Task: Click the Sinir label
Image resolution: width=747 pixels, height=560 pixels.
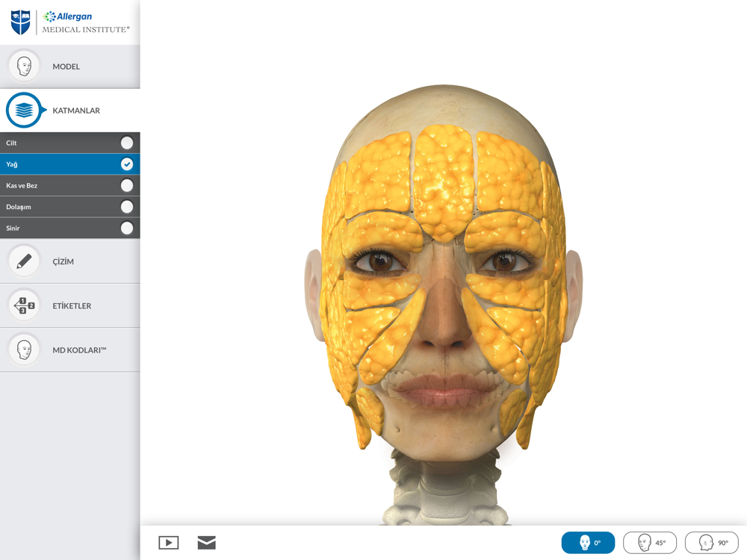Action: [x=13, y=228]
